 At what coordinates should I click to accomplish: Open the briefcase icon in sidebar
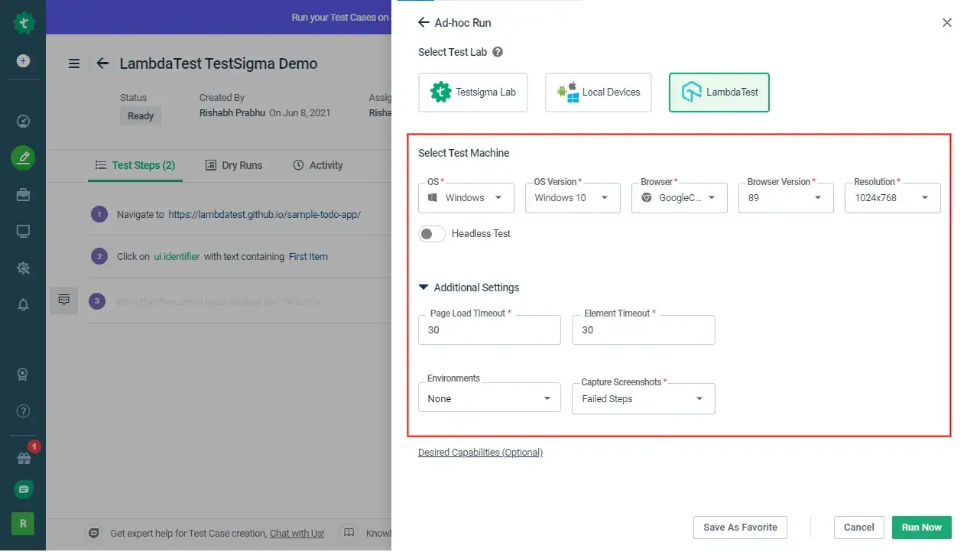pyautogui.click(x=23, y=195)
